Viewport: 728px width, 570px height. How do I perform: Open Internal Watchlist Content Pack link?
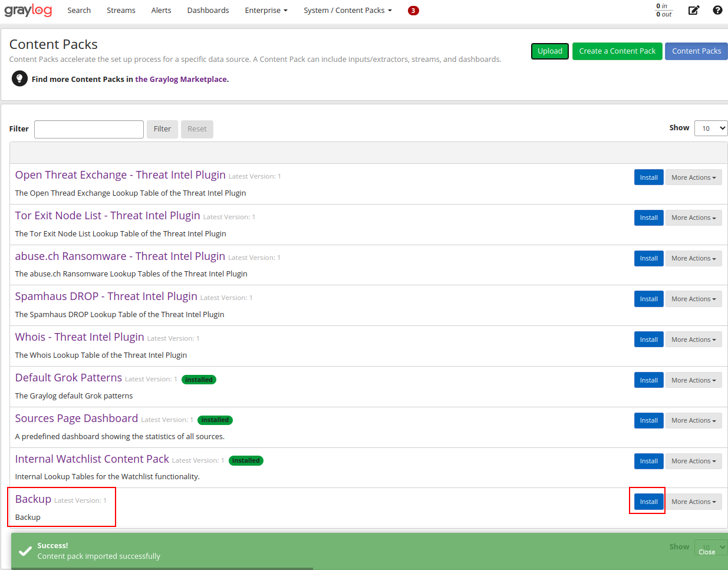[x=92, y=459]
